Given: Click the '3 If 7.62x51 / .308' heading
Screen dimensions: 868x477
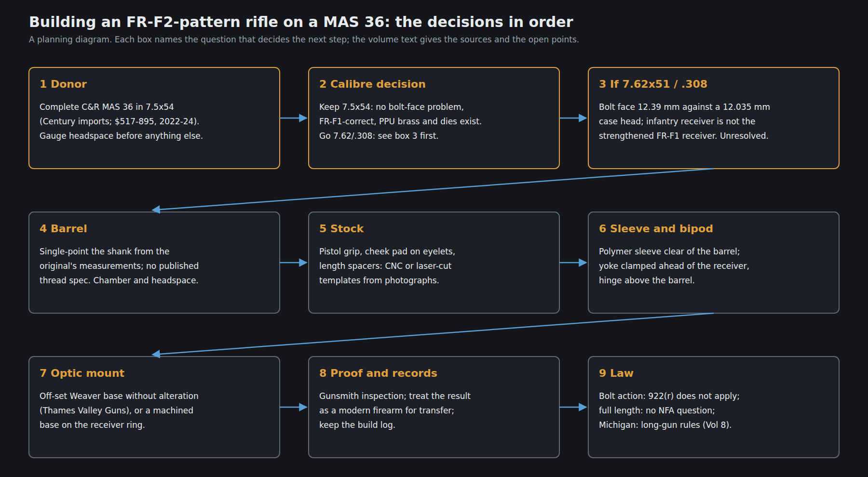Looking at the screenshot, I should pyautogui.click(x=653, y=84).
